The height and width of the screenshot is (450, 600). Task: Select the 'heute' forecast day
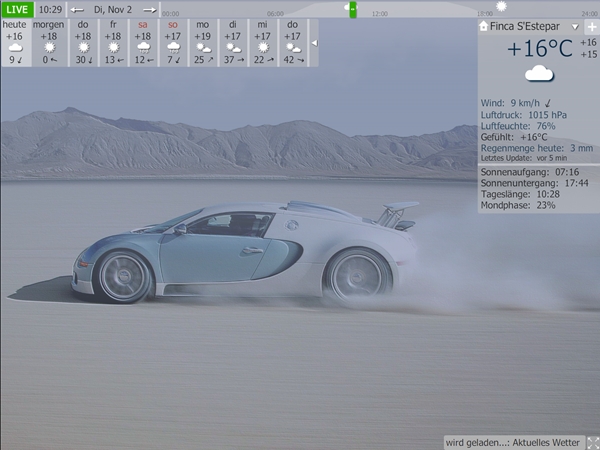click(x=15, y=42)
